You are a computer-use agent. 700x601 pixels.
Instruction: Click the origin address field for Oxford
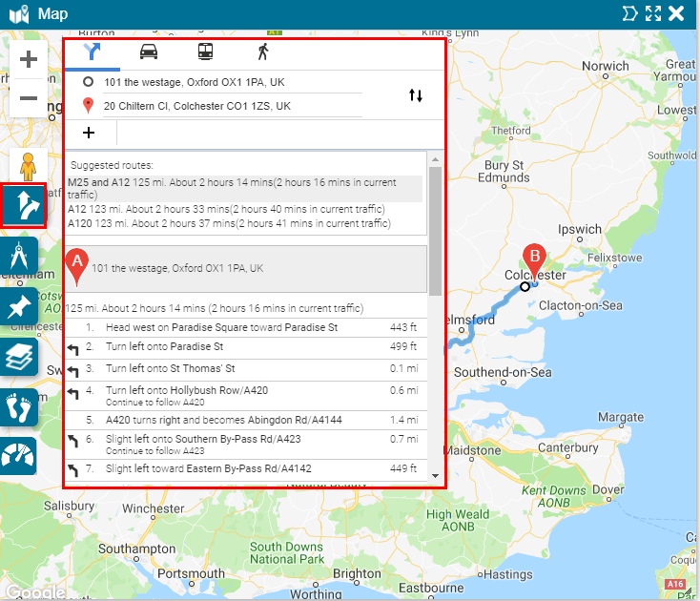pos(229,83)
